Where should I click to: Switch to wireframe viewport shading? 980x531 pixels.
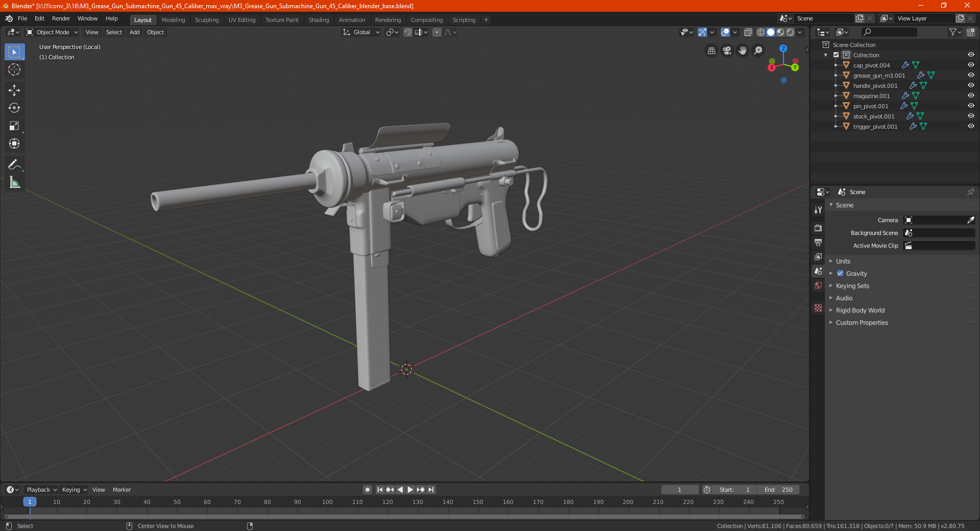click(x=761, y=32)
